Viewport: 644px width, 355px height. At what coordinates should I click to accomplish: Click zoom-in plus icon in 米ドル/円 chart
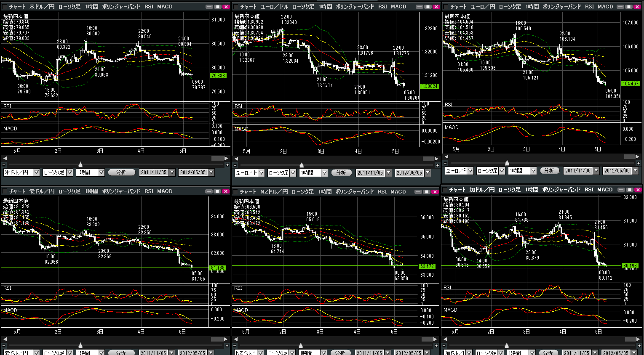227,165
